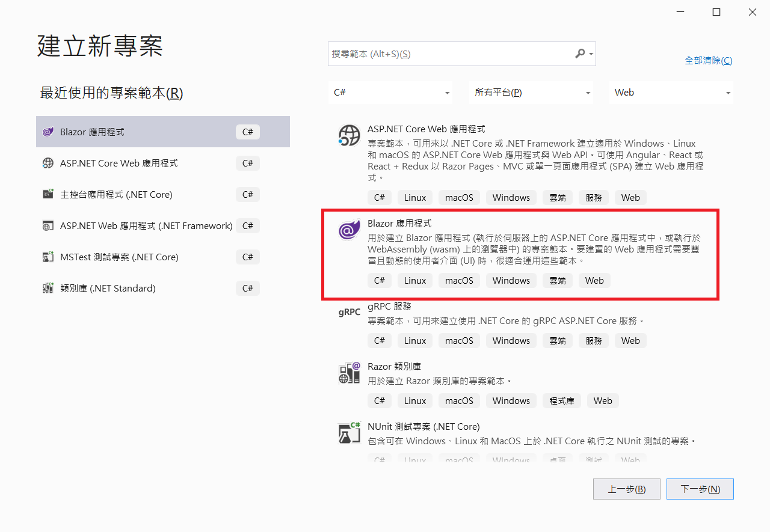Image resolution: width=770 pixels, height=532 pixels.
Task: Select 類別庫 (.NET Standard) recent template
Action: point(163,288)
